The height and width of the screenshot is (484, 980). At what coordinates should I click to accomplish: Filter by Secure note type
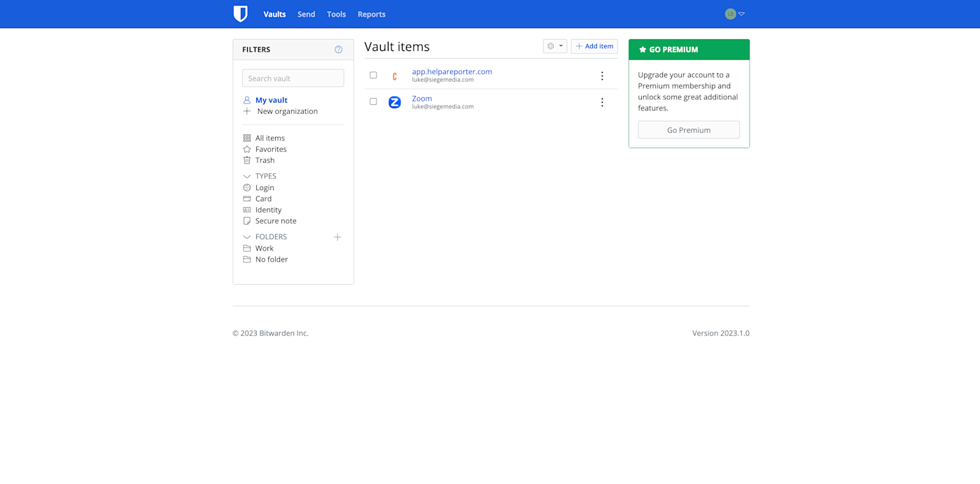[276, 221]
